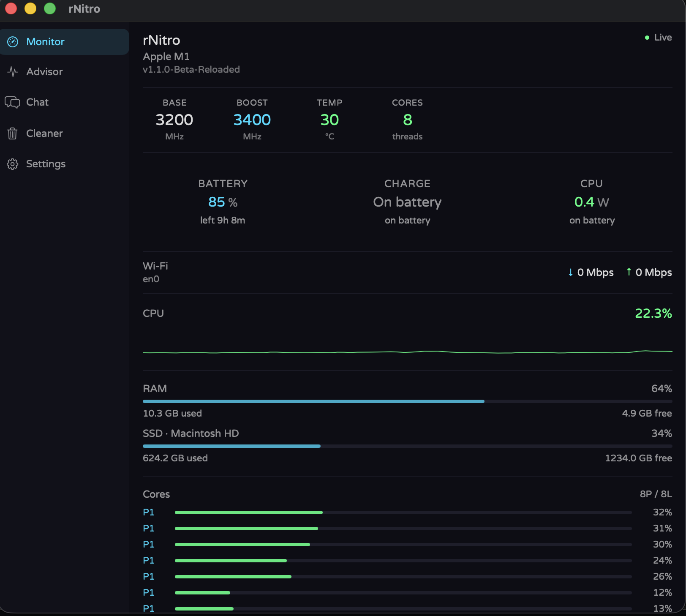Click the 22.3% CPU usage value
The height and width of the screenshot is (616, 686).
point(653,313)
